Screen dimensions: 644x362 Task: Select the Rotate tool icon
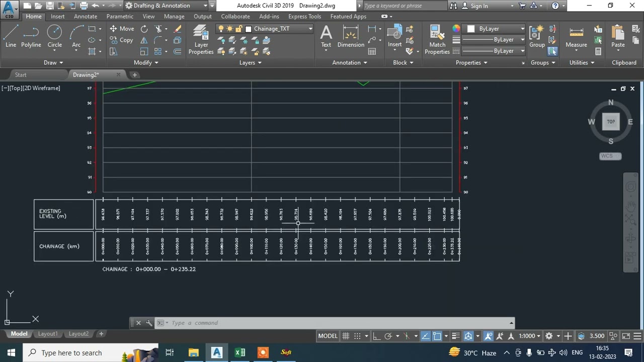144,29
